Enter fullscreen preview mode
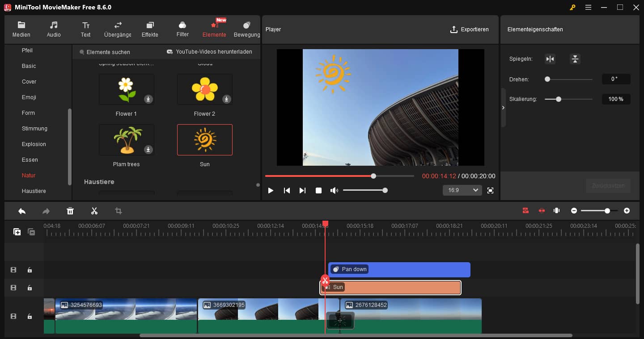This screenshot has width=644, height=339. tap(490, 190)
